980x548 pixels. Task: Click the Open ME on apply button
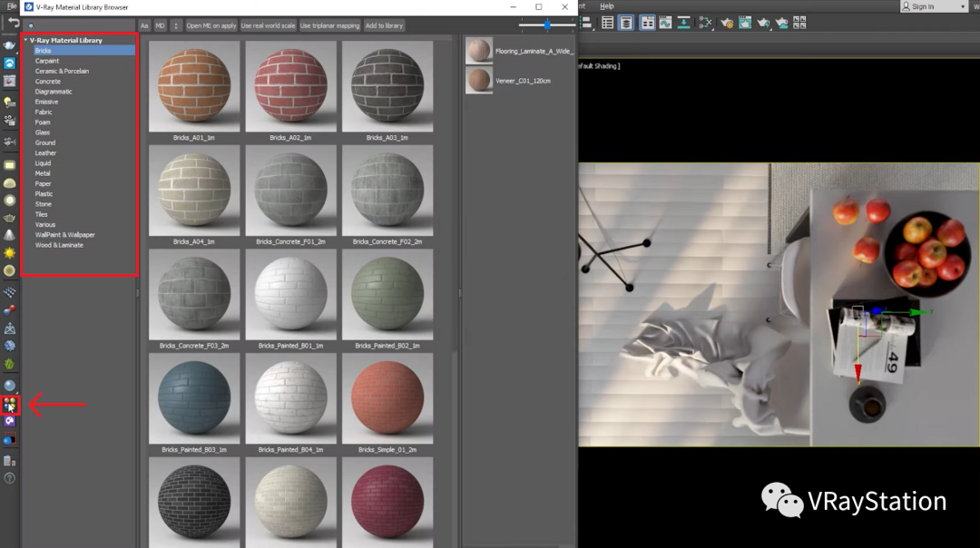point(211,25)
